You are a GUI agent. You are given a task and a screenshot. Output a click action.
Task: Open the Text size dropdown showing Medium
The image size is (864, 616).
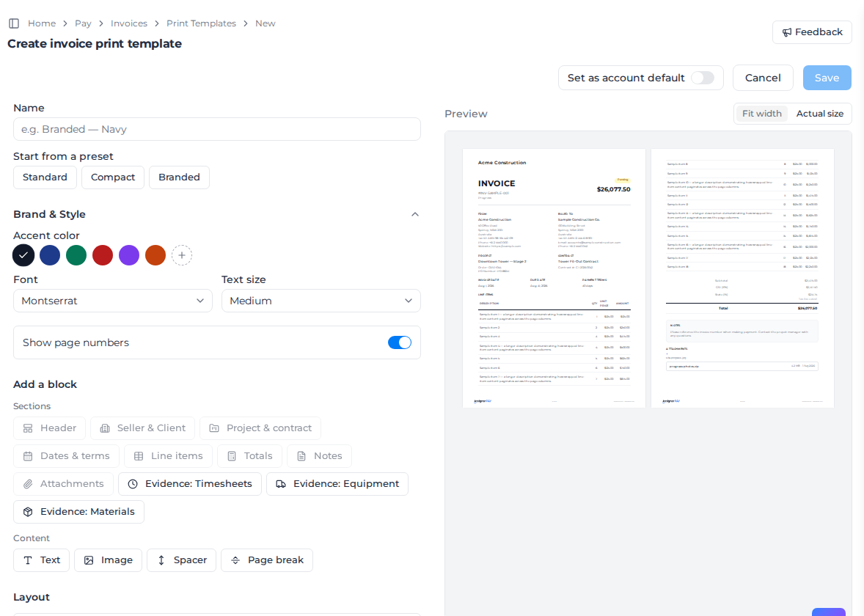pos(321,301)
